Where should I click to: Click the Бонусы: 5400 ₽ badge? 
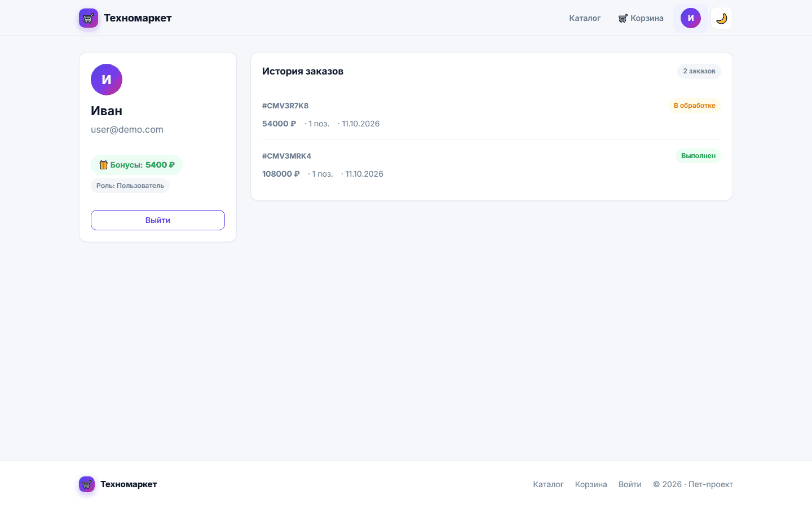click(136, 165)
